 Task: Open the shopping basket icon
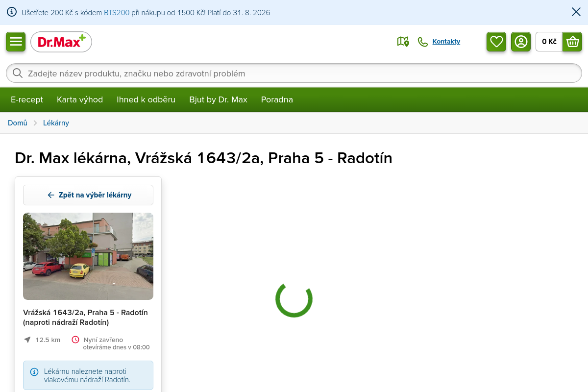click(x=572, y=42)
